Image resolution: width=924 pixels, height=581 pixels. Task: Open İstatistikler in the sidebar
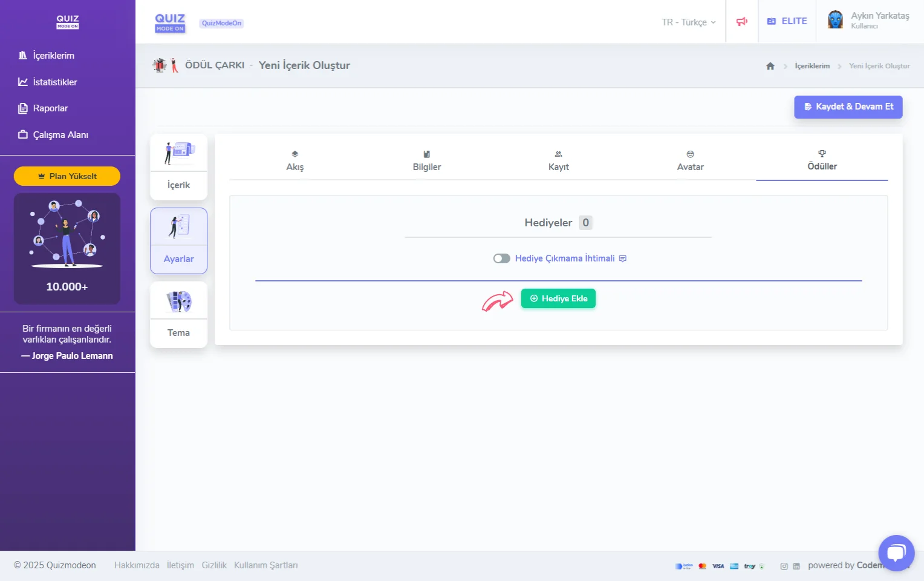[x=54, y=82]
